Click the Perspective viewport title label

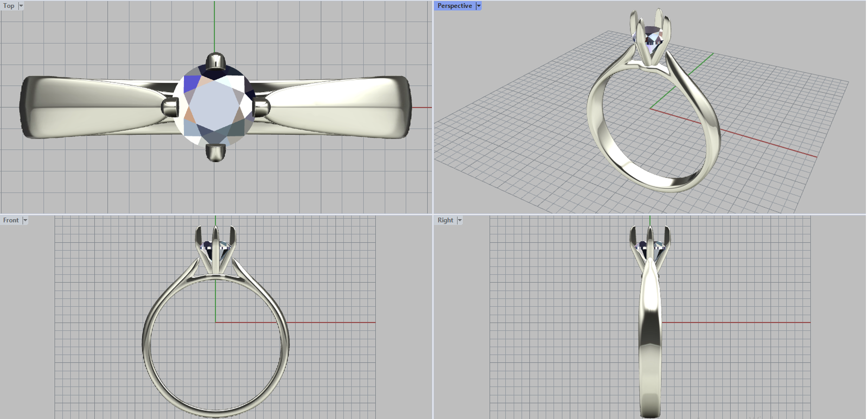click(x=455, y=6)
